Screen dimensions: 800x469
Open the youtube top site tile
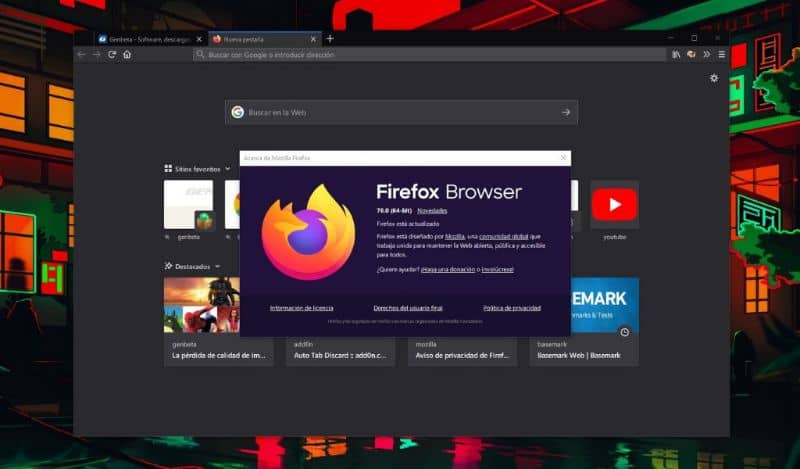coord(614,205)
